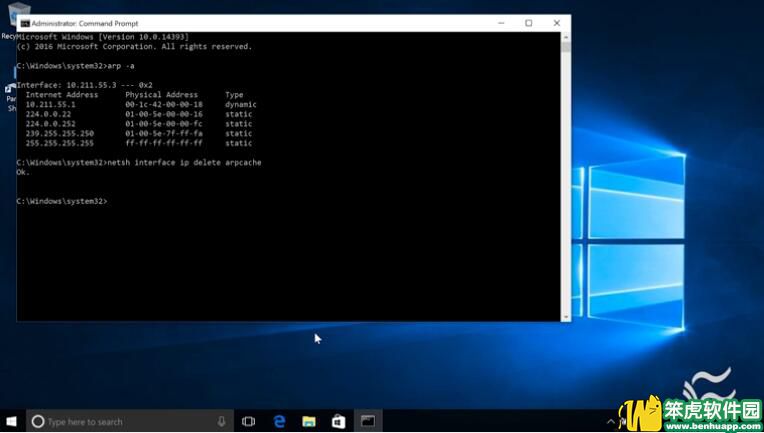Image resolution: width=764 pixels, height=433 pixels.
Task: Launch Microsoft Edge from the taskbar
Action: coord(279,421)
